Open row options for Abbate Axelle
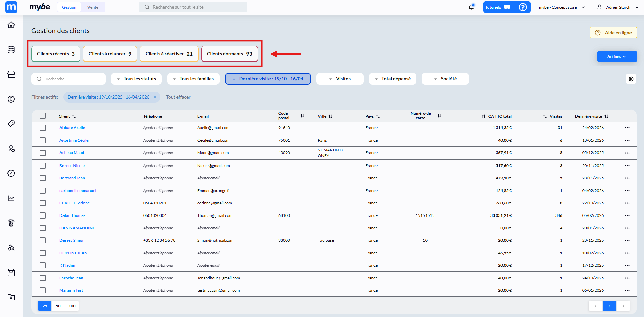Viewport: 644px width, 317px height. pyautogui.click(x=627, y=128)
